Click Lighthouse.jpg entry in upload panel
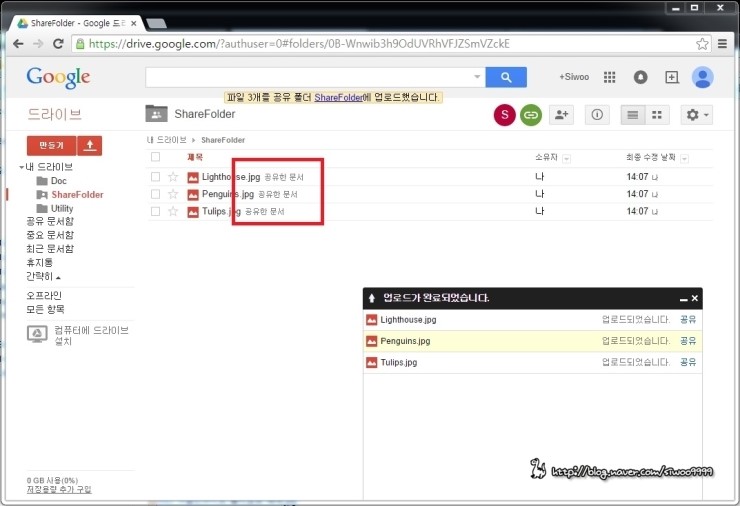740x506 pixels. coord(408,320)
